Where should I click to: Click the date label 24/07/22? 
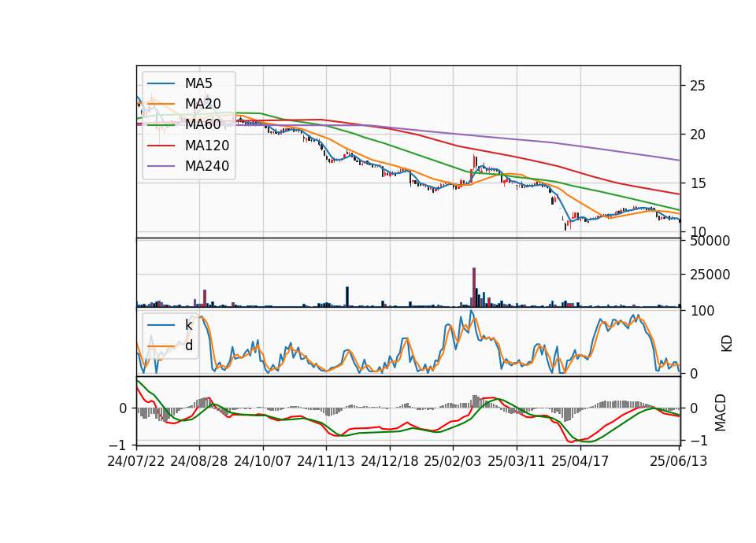tap(136, 462)
